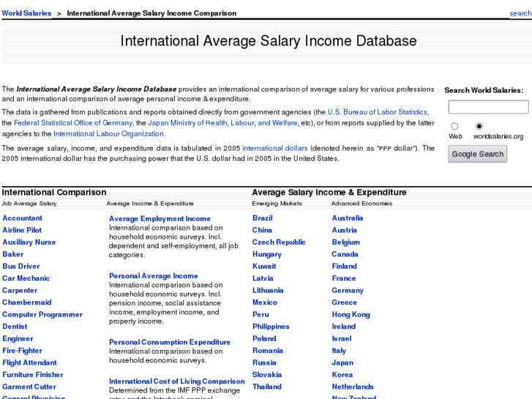532x399 pixels.
Task: Open the Hungary country link
Action: tap(267, 254)
